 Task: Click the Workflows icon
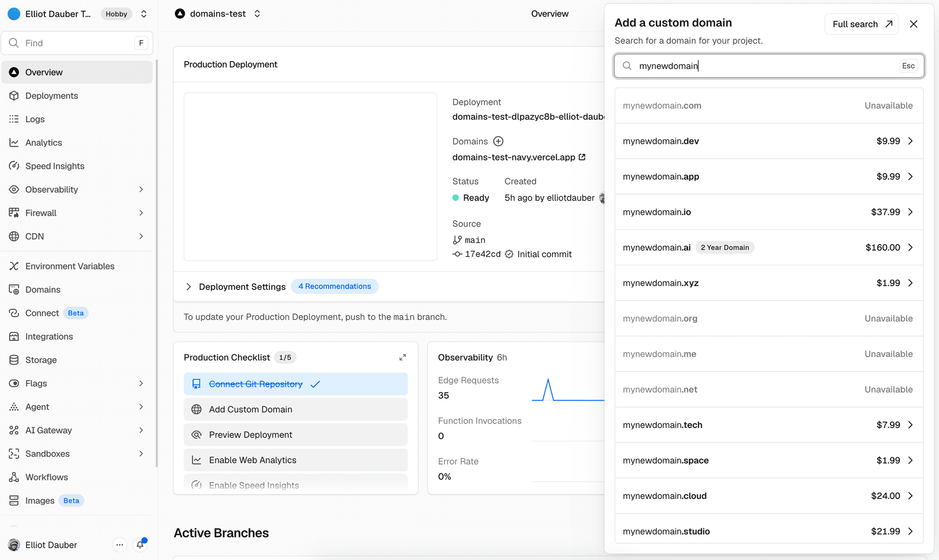[x=14, y=478]
